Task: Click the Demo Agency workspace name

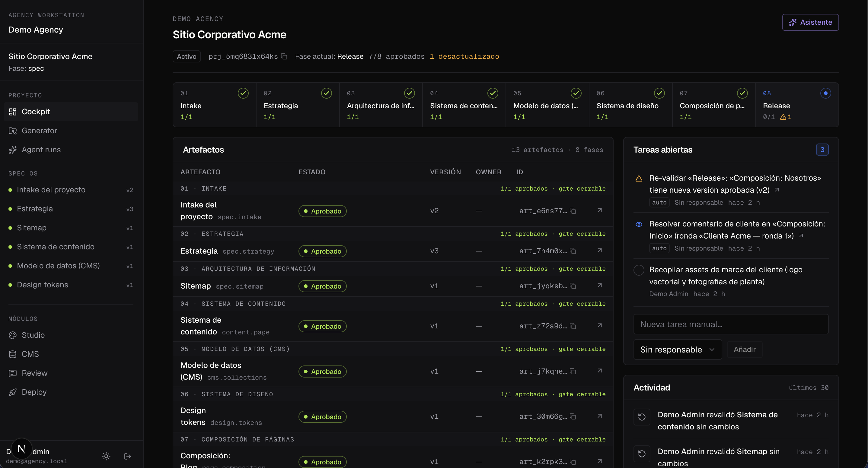Action: coord(36,30)
